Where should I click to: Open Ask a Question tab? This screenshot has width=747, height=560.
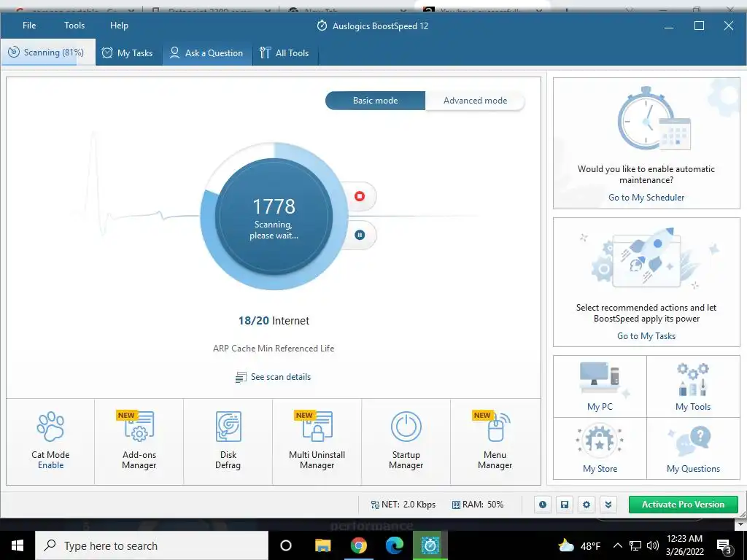point(207,52)
